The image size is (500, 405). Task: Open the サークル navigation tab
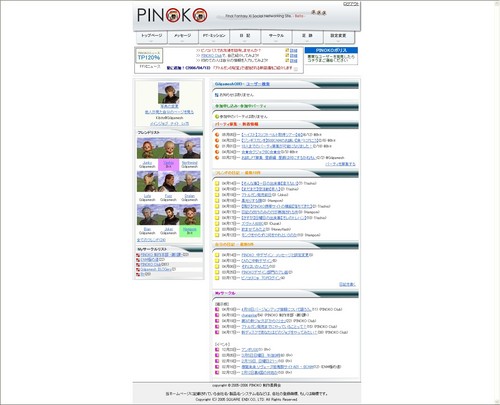pos(276,37)
